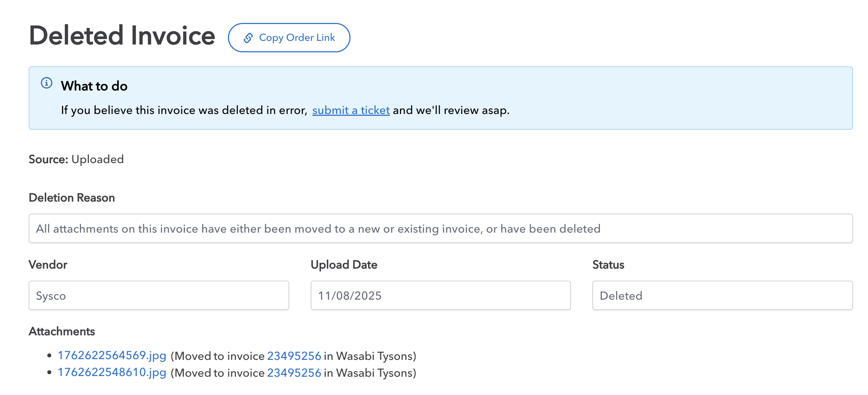Image resolution: width=868 pixels, height=395 pixels.
Task: Click the What to do banner title
Action: [x=94, y=86]
